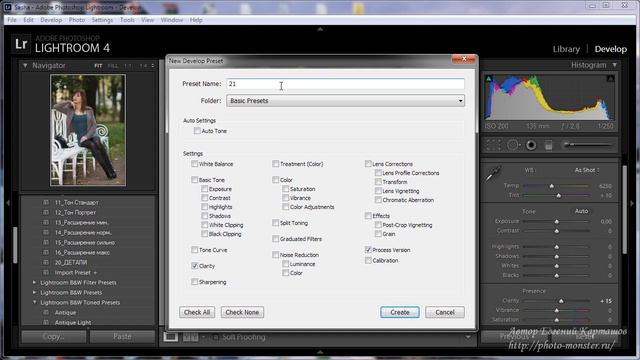This screenshot has height=360, width=640.
Task: Enable the Auto Tone checkbox
Action: coord(197,131)
